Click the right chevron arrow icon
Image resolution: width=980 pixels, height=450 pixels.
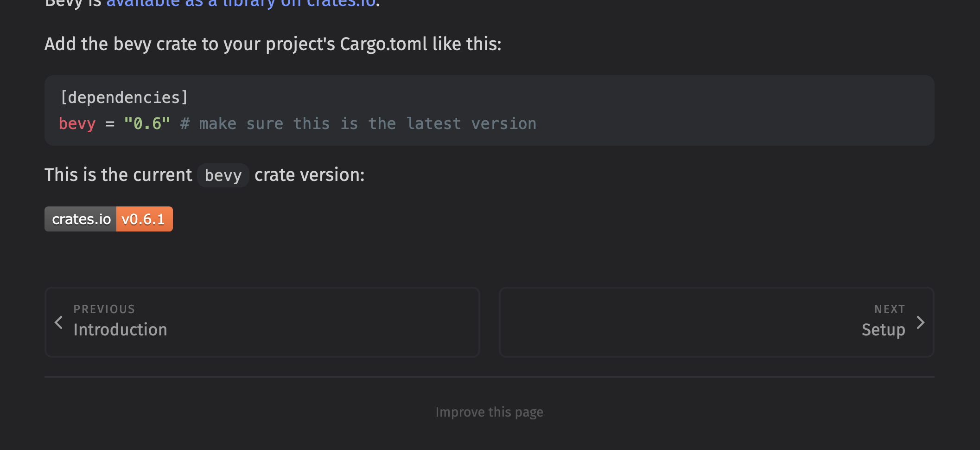point(920,322)
